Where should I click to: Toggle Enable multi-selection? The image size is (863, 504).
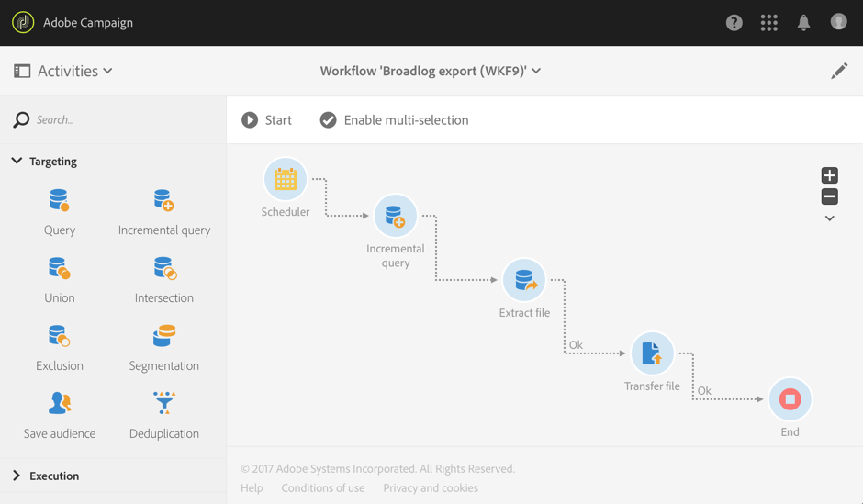point(394,120)
